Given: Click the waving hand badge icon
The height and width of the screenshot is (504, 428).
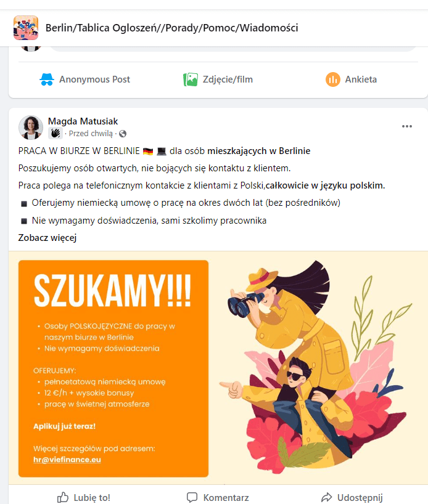Looking at the screenshot, I should click(x=56, y=133).
